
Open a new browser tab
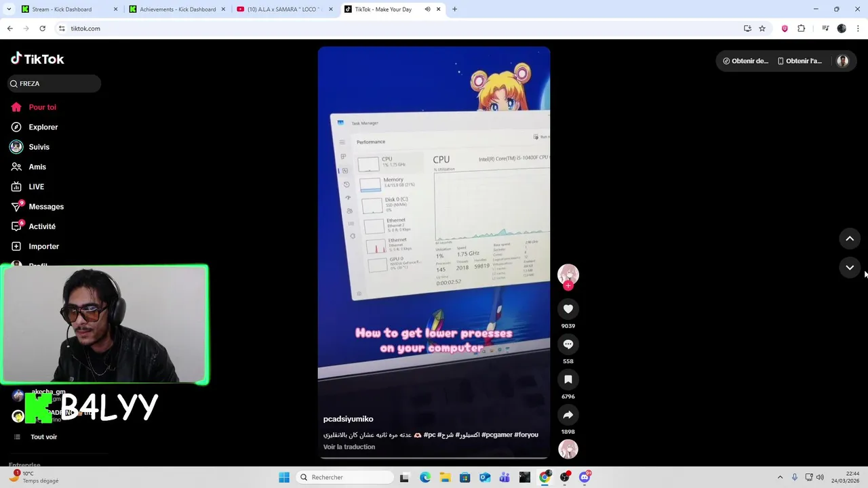[454, 9]
